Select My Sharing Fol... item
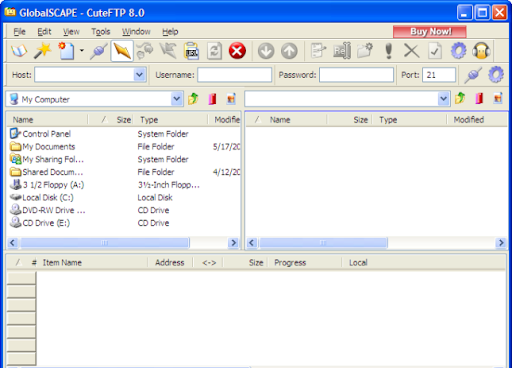512x368 pixels. pos(47,159)
